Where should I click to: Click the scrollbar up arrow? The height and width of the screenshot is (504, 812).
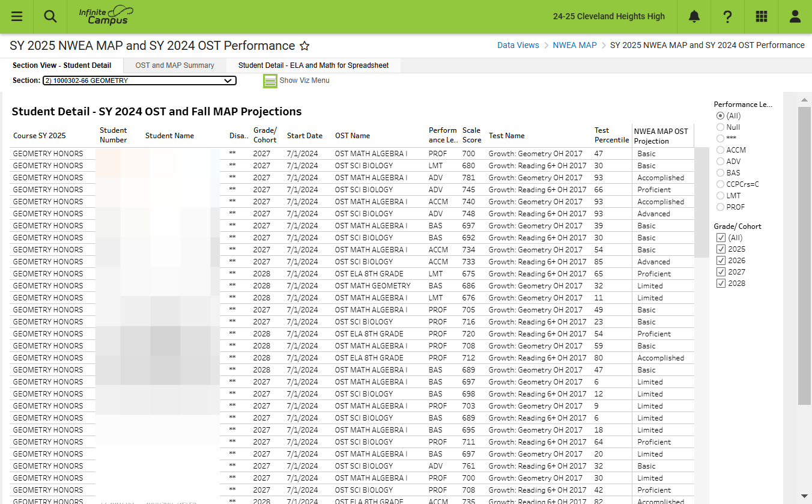coord(804,99)
